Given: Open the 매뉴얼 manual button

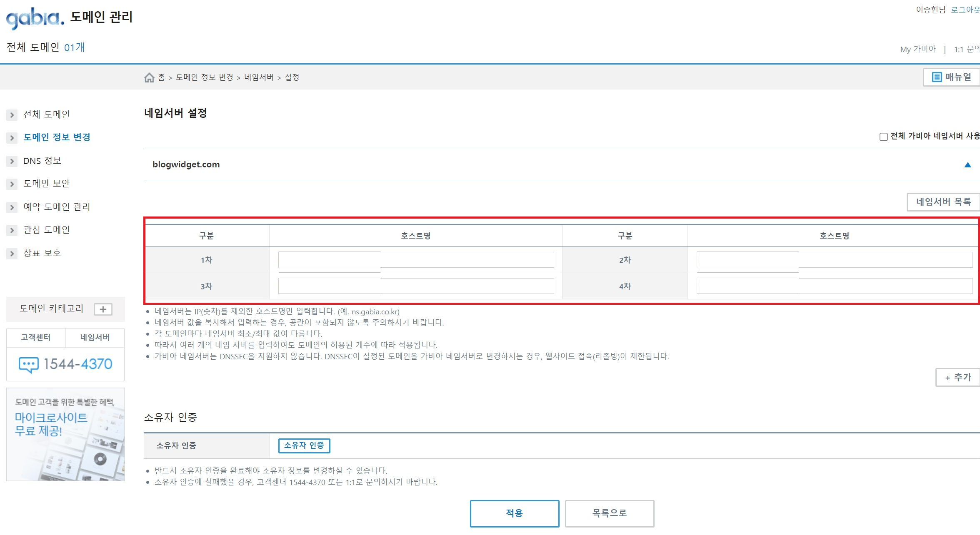Looking at the screenshot, I should [x=951, y=77].
